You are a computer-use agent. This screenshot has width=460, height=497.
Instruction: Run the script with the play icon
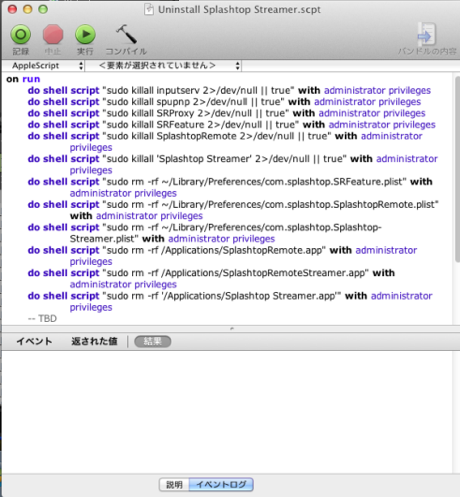(x=85, y=34)
